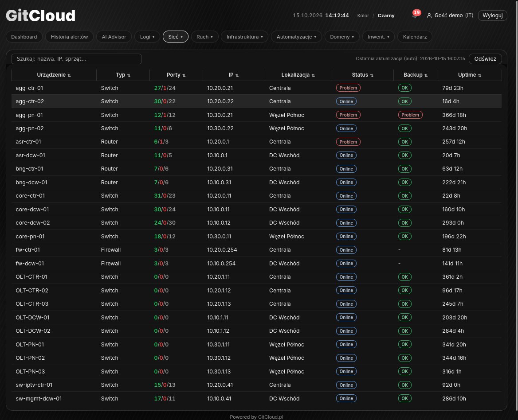Image resolution: width=518 pixels, height=420 pixels.
Task: Click the Problem backup badge for agg-pn-01
Action: (410, 115)
